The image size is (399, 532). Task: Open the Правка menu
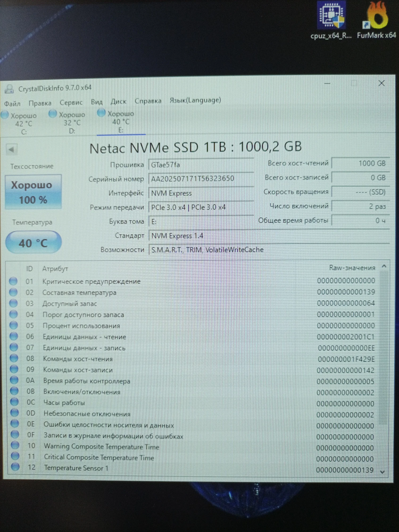pyautogui.click(x=40, y=103)
